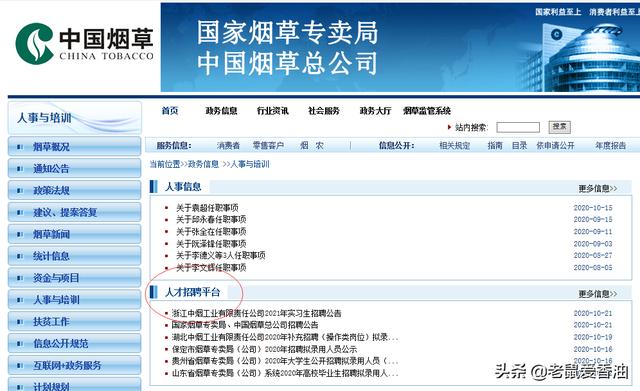Screen dimensions: 640x391
Task: Select 政策法规 in the sidebar
Action: point(74,190)
